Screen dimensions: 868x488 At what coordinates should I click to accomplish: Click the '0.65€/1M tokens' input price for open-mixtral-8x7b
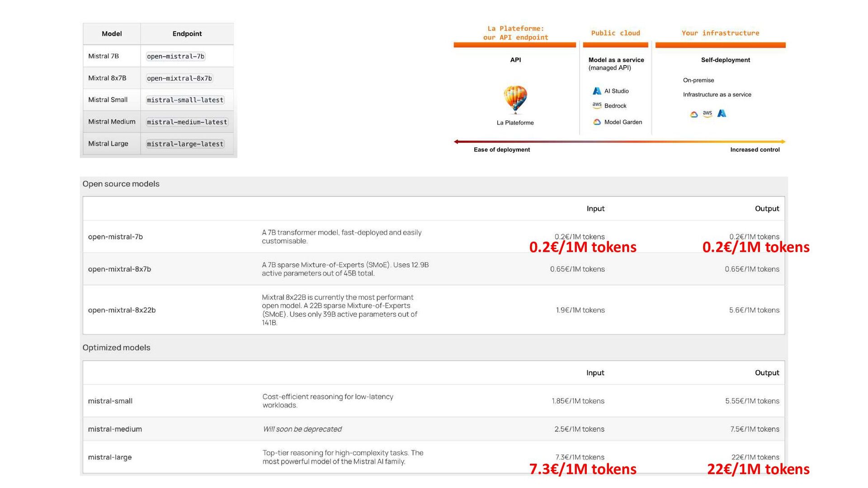pos(577,269)
